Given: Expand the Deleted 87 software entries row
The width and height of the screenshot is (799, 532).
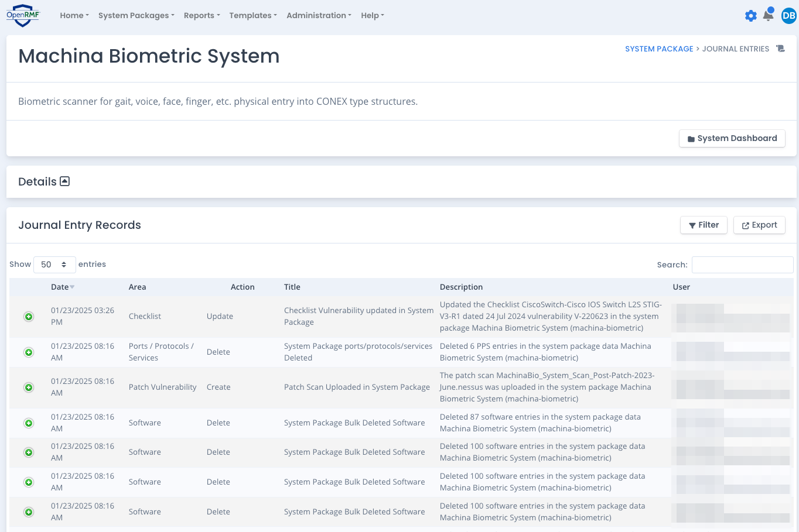Looking at the screenshot, I should 28,423.
